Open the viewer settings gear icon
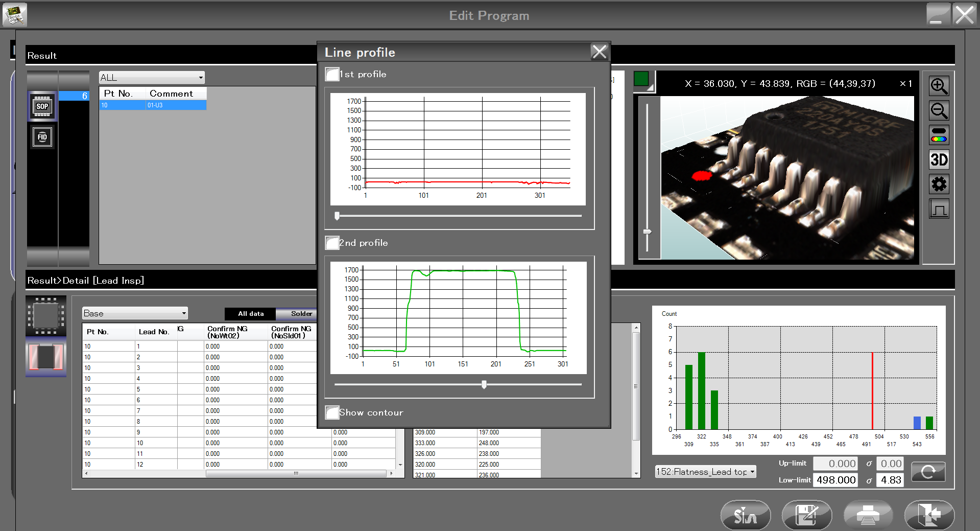The width and height of the screenshot is (980, 531). pyautogui.click(x=939, y=184)
